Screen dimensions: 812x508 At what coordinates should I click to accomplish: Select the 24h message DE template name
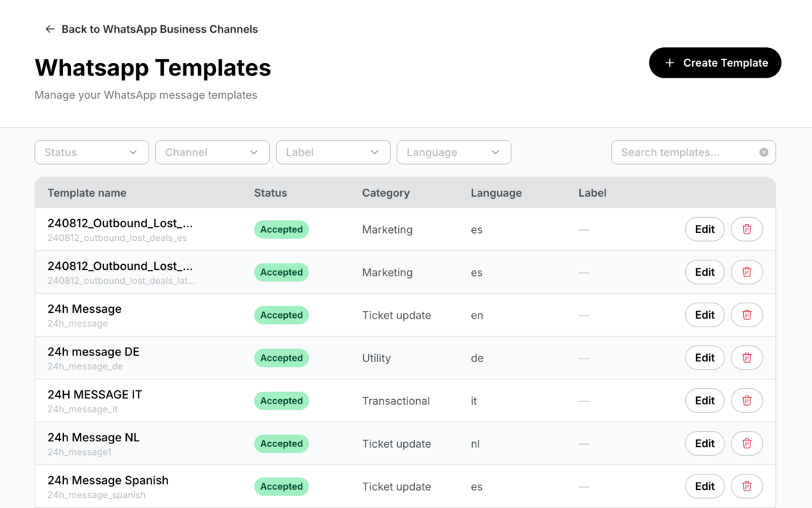click(x=94, y=351)
